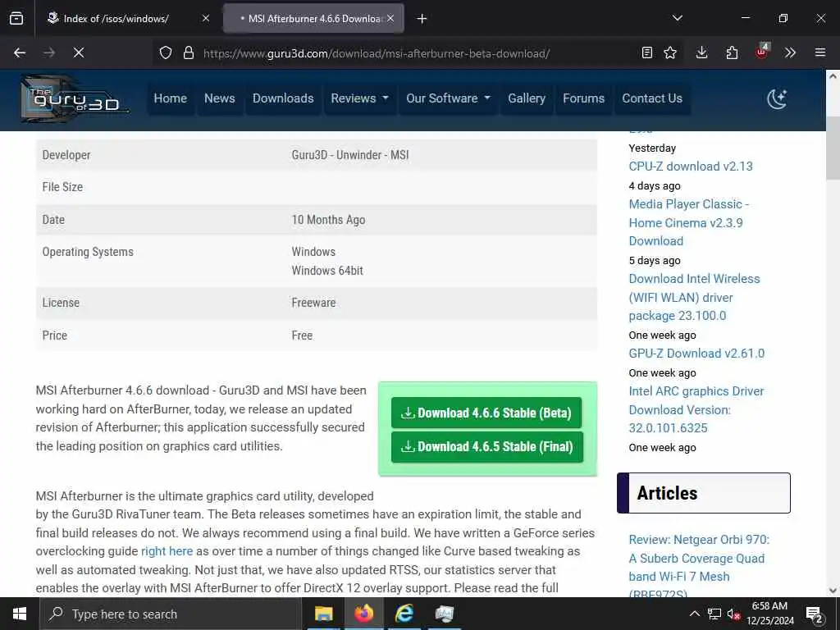Open the GPU-Z Download v2.61.0 link
840x630 pixels.
click(696, 354)
